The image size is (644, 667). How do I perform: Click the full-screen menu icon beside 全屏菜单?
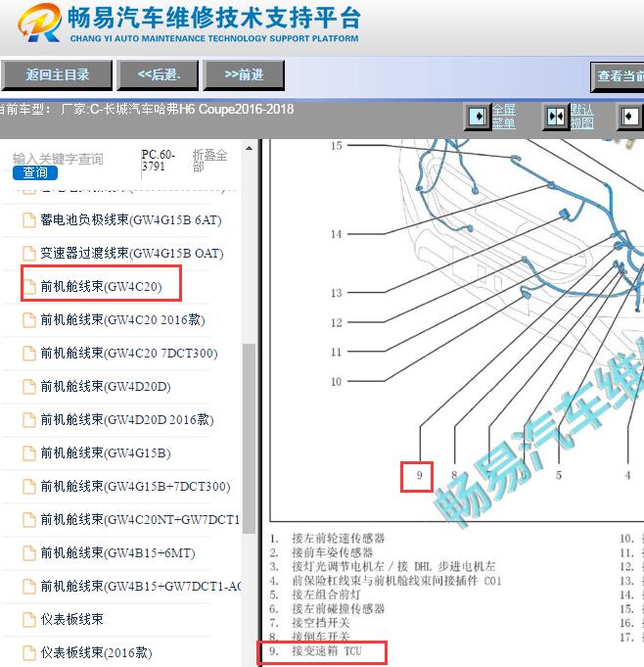pos(478,117)
